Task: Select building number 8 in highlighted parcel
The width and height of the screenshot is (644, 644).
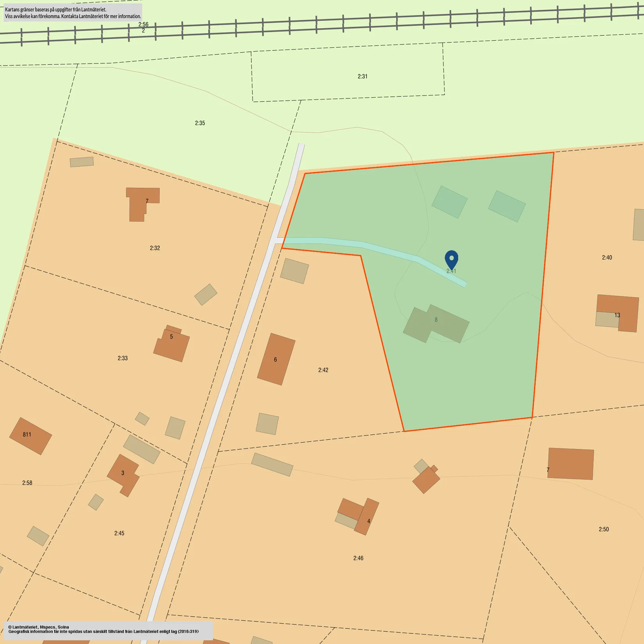Action: 436,320
